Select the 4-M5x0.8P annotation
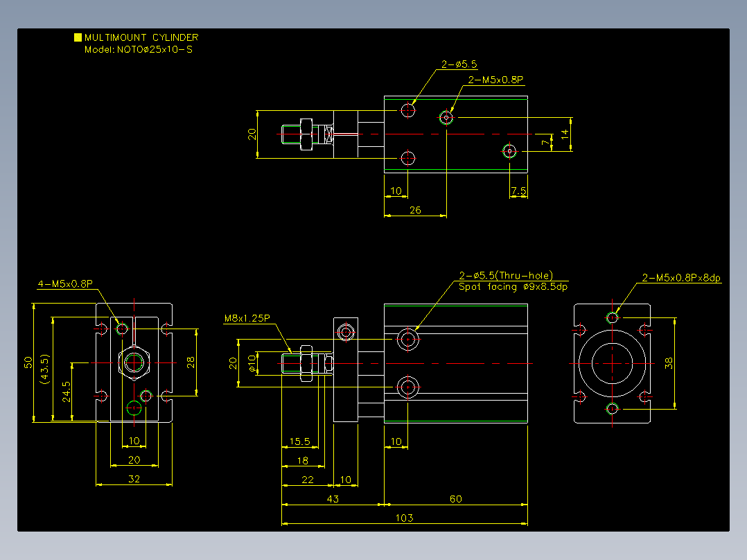Screen dimensions: 747x560 (x=65, y=284)
